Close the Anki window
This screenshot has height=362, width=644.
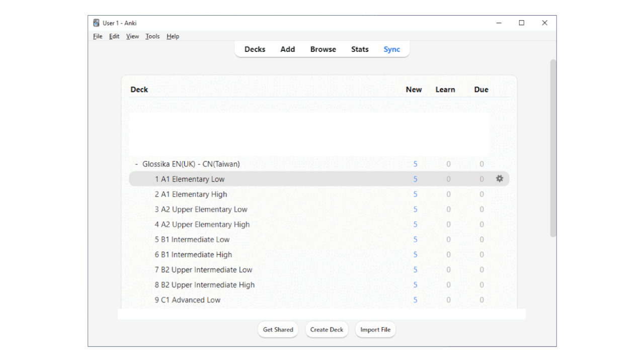click(x=544, y=23)
